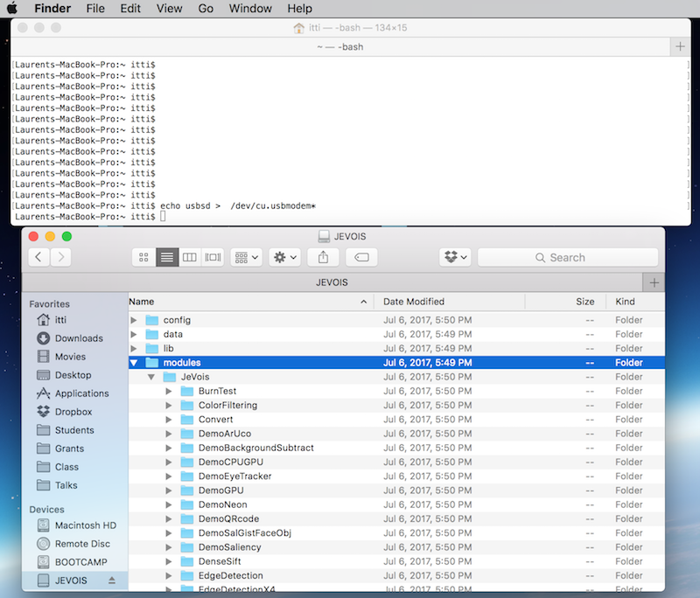Image resolution: width=700 pixels, height=598 pixels.
Task: Sort by Kind column header
Action: (x=635, y=302)
